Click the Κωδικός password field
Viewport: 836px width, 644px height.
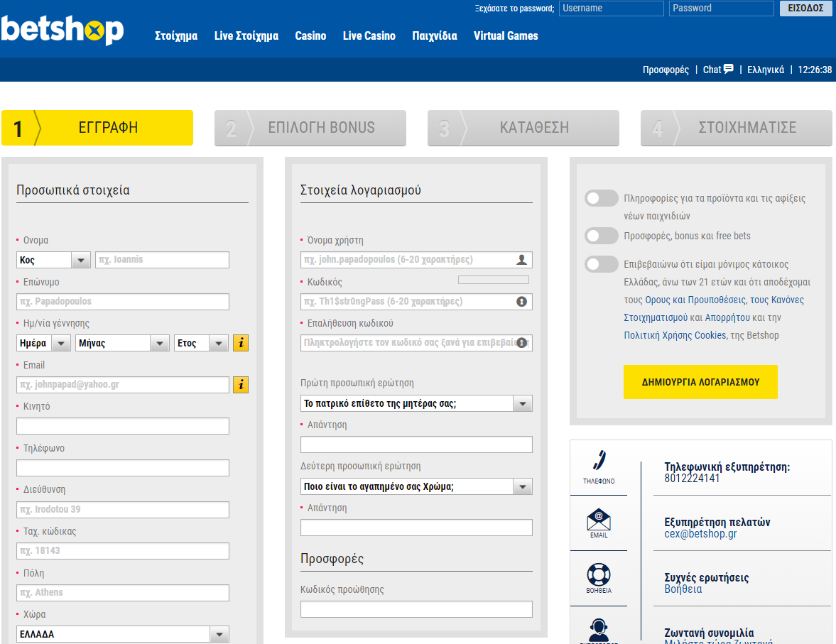coord(416,302)
